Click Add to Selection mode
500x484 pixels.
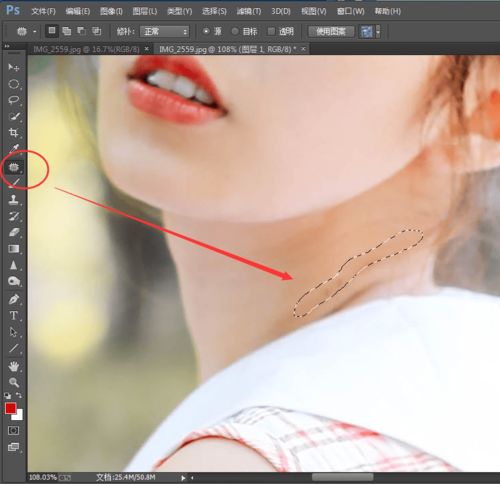pyautogui.click(x=67, y=31)
